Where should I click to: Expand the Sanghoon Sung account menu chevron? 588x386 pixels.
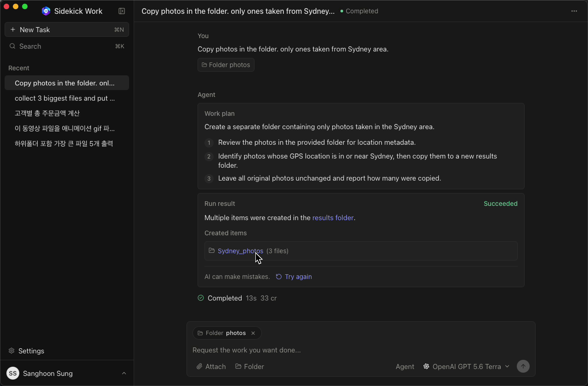124,373
